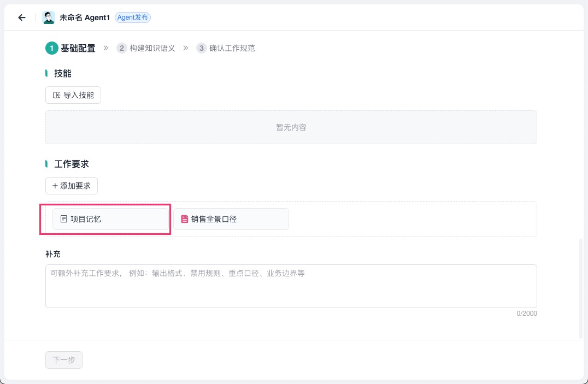Click the pink file icon on 销售全景口径
Image resolution: width=588 pixels, height=384 pixels.
coord(185,219)
